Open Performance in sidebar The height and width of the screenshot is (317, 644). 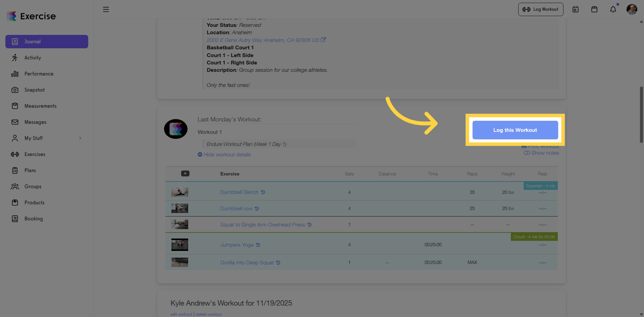[x=39, y=74]
